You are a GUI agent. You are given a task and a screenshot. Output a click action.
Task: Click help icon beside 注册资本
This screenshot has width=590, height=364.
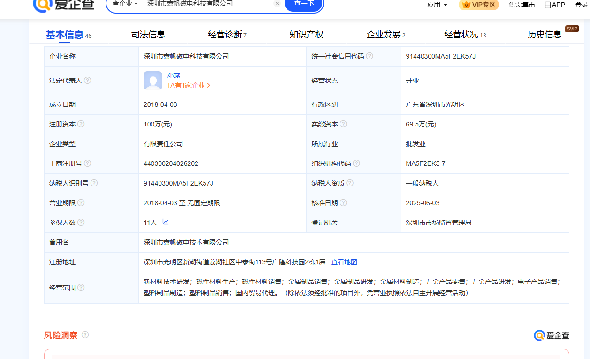click(81, 124)
